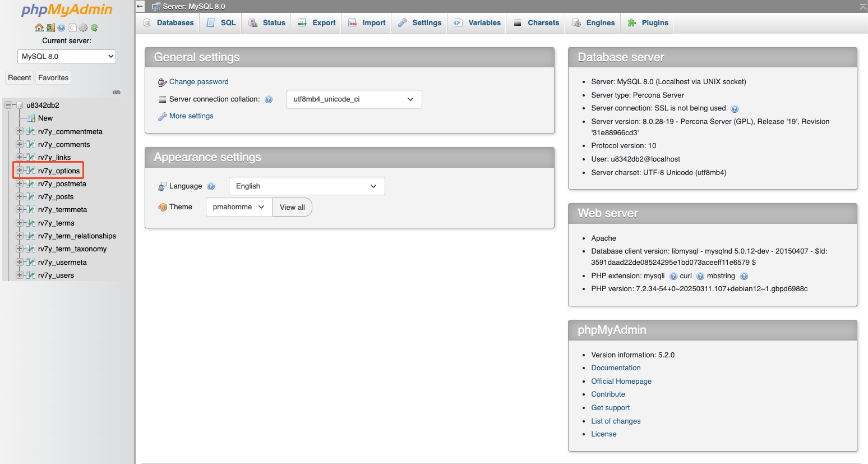
Task: Expand the rv7y_users table node
Action: click(20, 275)
